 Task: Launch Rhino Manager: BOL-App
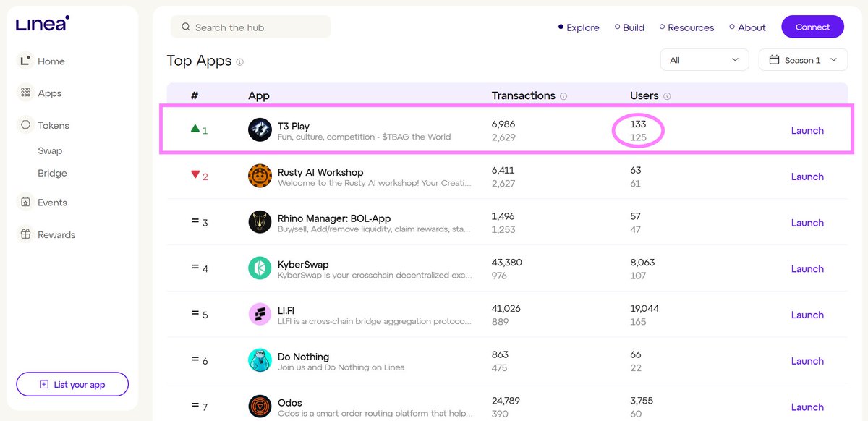point(807,223)
